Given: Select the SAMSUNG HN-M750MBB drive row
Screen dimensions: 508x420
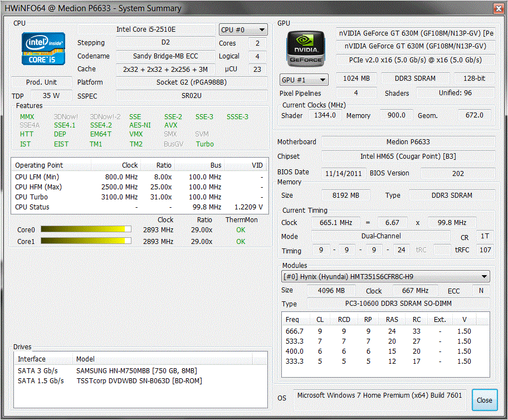Looking at the screenshot, I should pos(140,371).
